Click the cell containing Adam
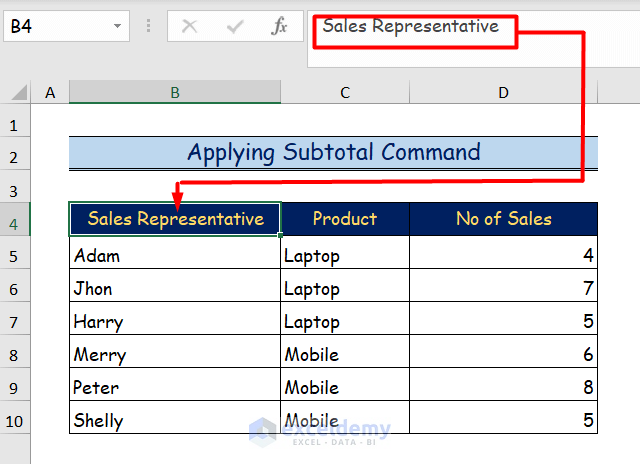Screen dimensions: 640x464 (x=175, y=256)
